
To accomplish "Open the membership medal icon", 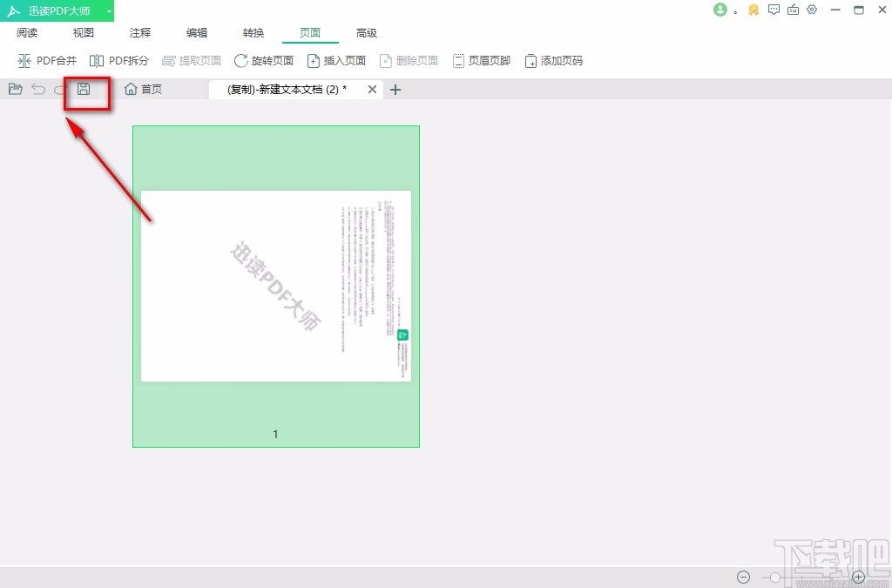I will [753, 10].
